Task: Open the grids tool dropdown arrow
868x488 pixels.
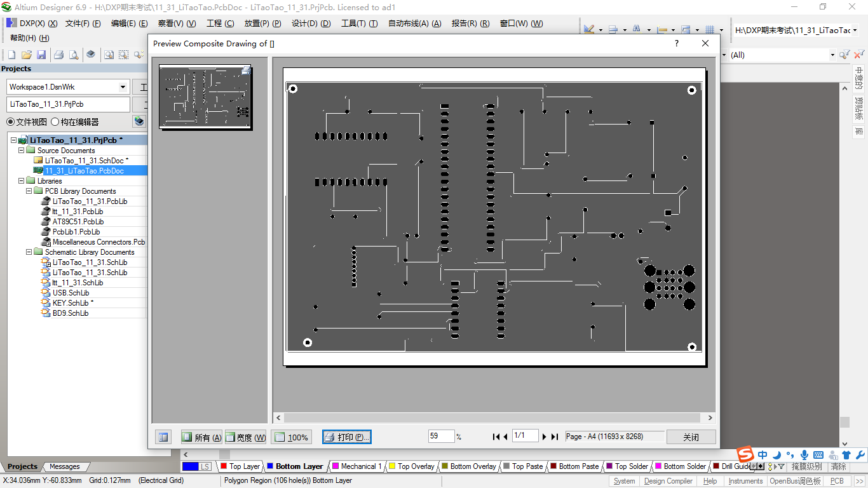Action: (x=721, y=30)
